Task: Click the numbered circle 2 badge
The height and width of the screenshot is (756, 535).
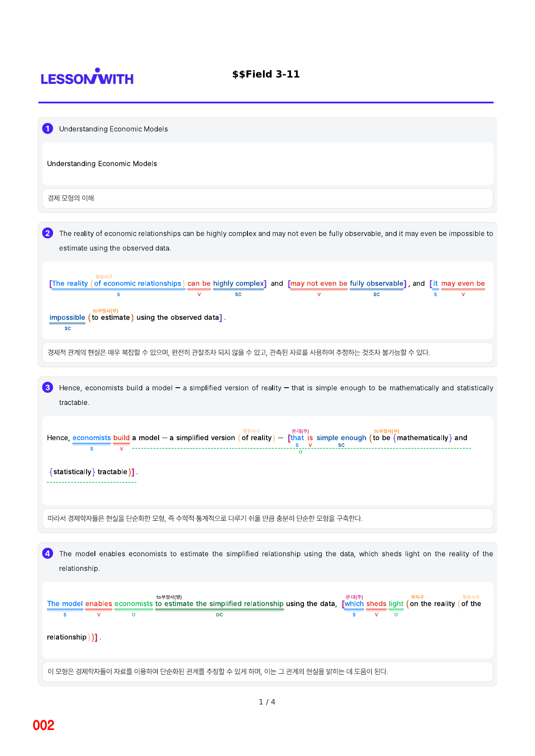Action: pyautogui.click(x=47, y=233)
